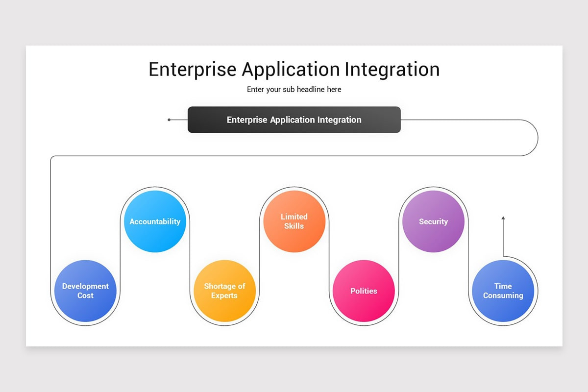Click the light blue Accountability circle
588x392 pixels.
(x=154, y=221)
